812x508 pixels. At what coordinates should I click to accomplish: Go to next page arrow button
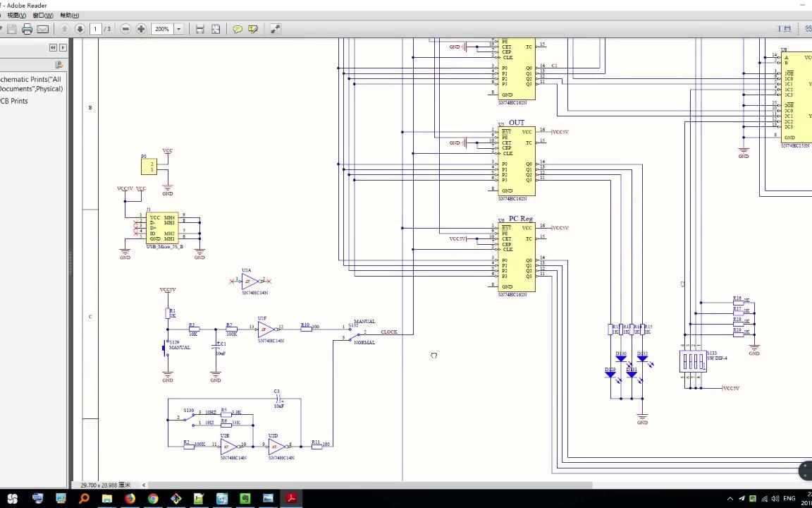pyautogui.click(x=80, y=29)
